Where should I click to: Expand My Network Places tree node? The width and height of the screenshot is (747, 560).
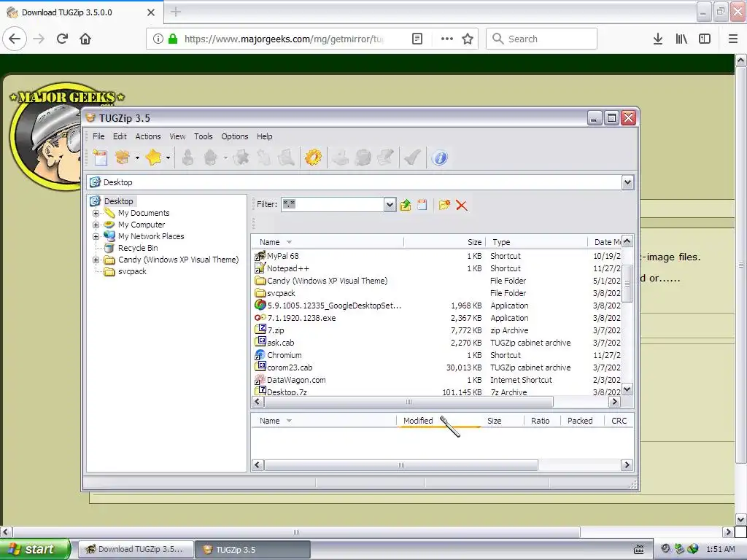96,237
